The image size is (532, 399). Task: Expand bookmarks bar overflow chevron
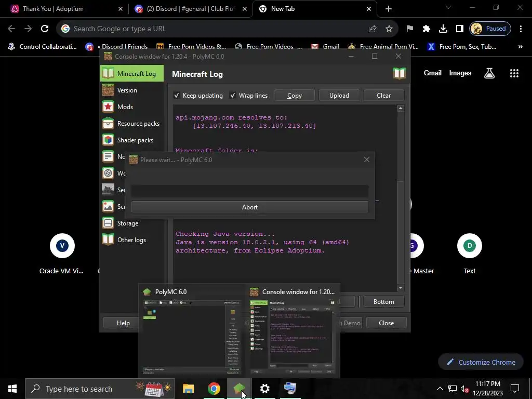pyautogui.click(x=521, y=47)
